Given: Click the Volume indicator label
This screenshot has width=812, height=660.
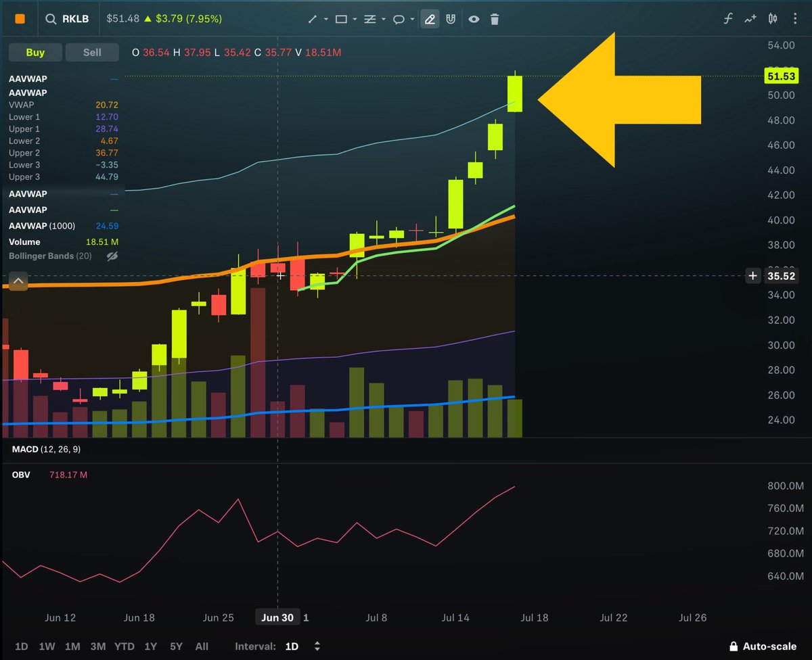Looking at the screenshot, I should click(24, 241).
